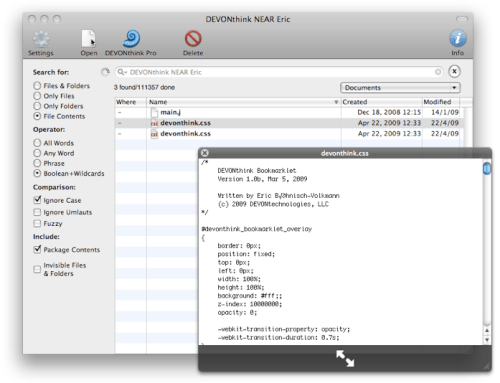Click the red Delete icon
The width and height of the screenshot is (500, 383).
193,39
